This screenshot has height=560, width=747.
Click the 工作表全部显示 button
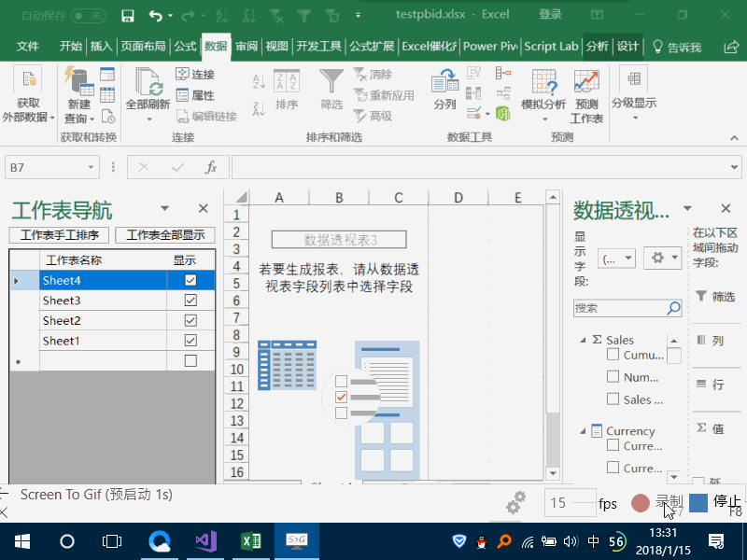165,235
